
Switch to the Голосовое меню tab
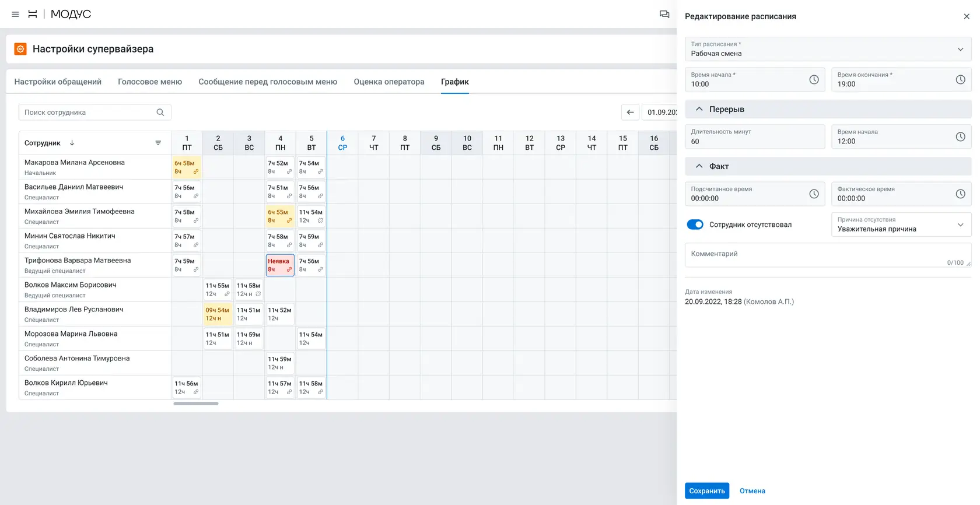(x=150, y=82)
